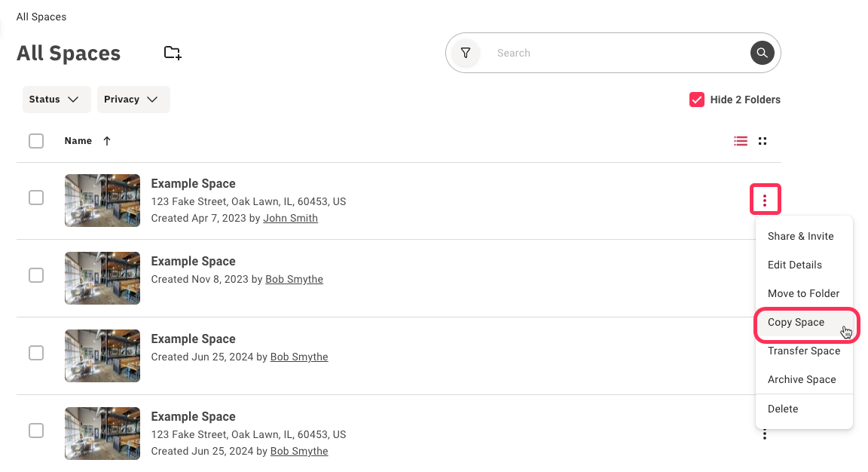
Task: Open the second Example Space thumbnail
Action: point(102,278)
